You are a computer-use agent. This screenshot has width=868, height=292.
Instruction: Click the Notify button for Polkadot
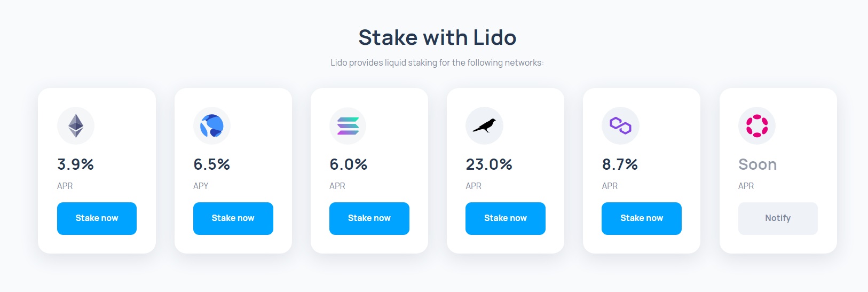click(778, 218)
